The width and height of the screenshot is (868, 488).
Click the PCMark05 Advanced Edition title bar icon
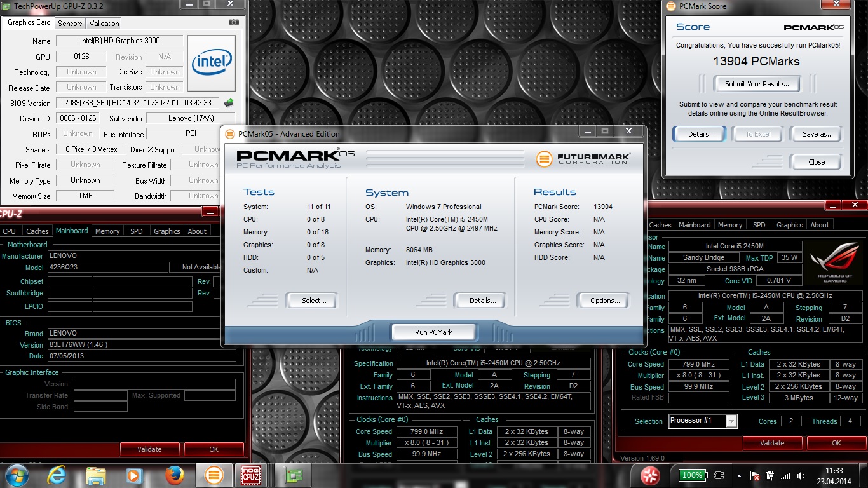(x=230, y=134)
